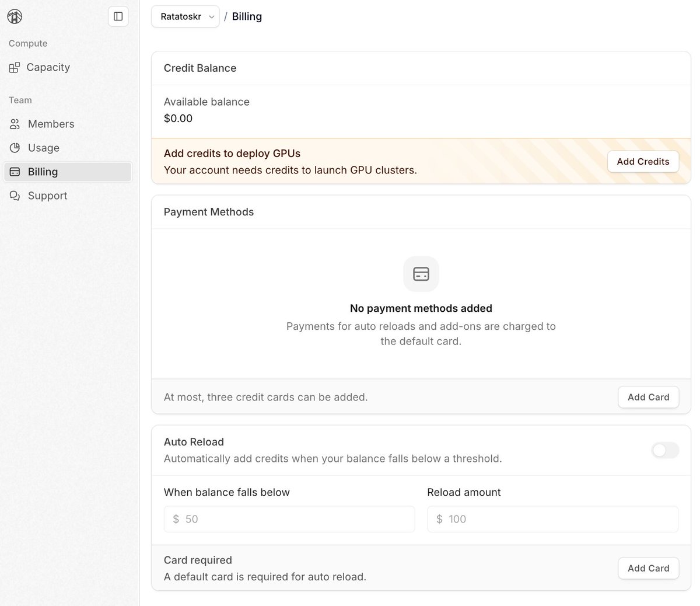Viewport: 700px width, 606px height.
Task: Collapse the sidebar with the panel icon
Action: [x=118, y=16]
